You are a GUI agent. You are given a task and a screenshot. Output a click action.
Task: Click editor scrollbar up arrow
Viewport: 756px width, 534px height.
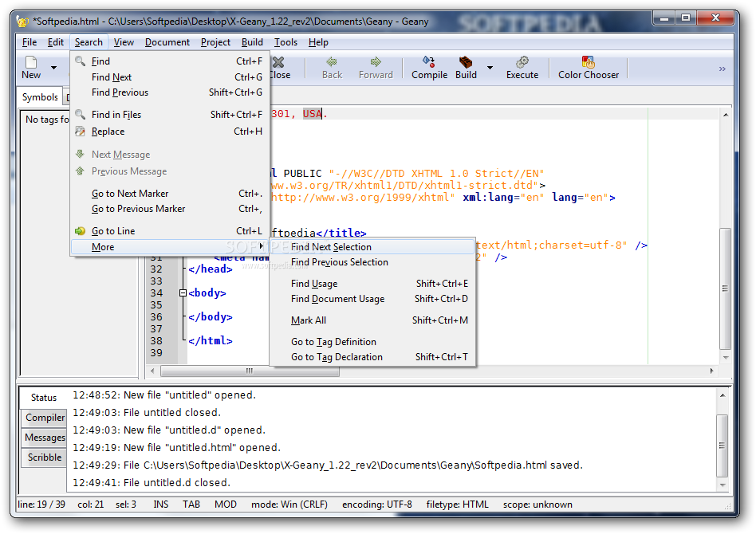(x=725, y=115)
